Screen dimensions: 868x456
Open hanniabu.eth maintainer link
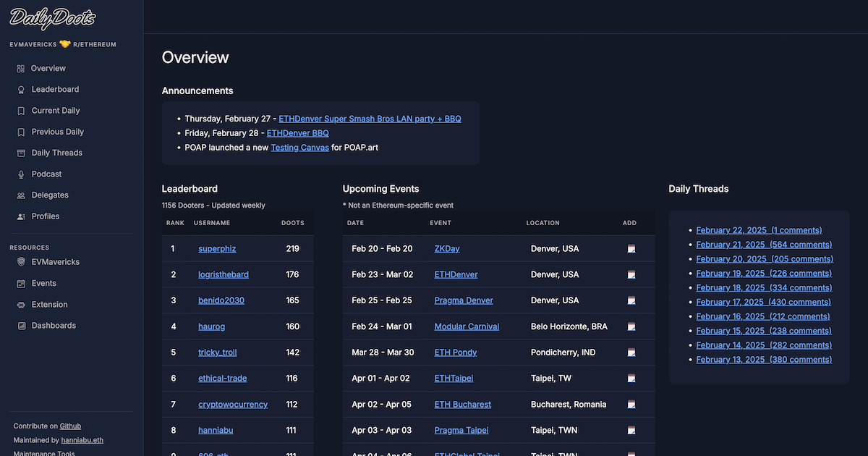click(82, 440)
